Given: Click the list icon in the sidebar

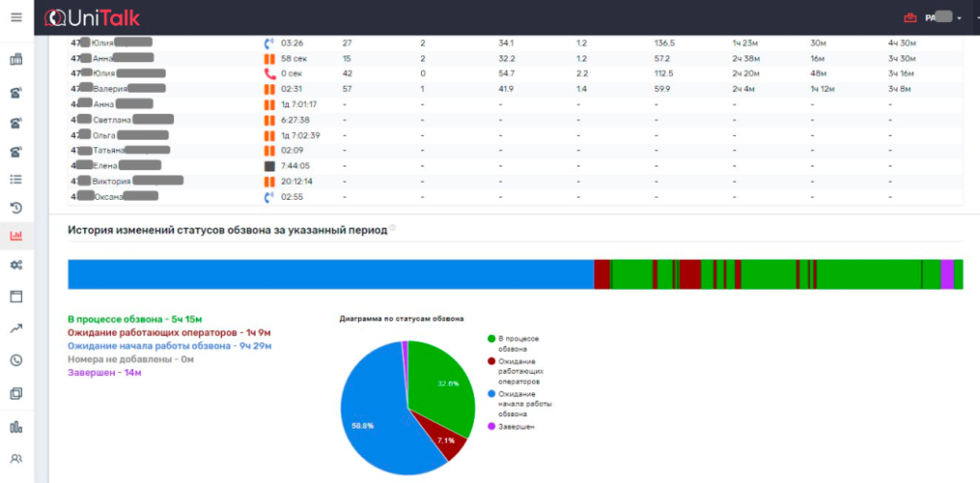Looking at the screenshot, I should click(16, 179).
